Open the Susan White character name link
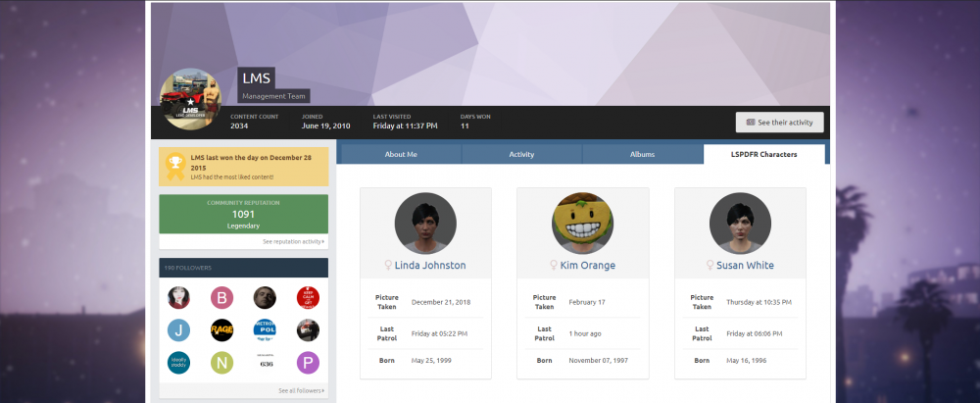This screenshot has width=980, height=403. 745,266
